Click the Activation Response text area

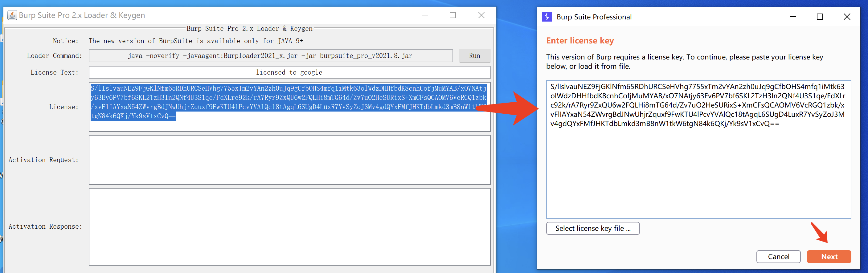coord(289,226)
